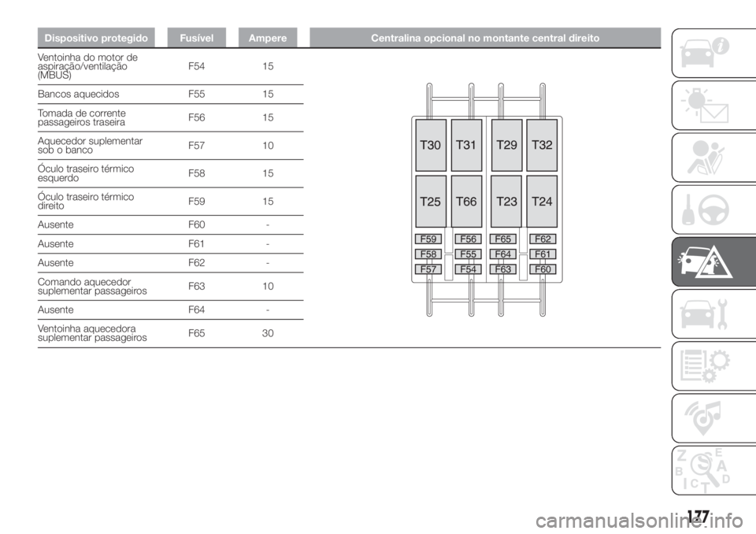This screenshot has height=534, width=756.
Task: Select Aquecedor suplementar sob o banco text
Action: click(90, 146)
